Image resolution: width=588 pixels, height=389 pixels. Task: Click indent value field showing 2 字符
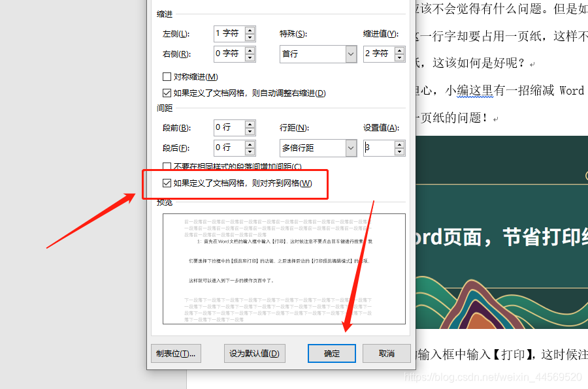coord(379,54)
